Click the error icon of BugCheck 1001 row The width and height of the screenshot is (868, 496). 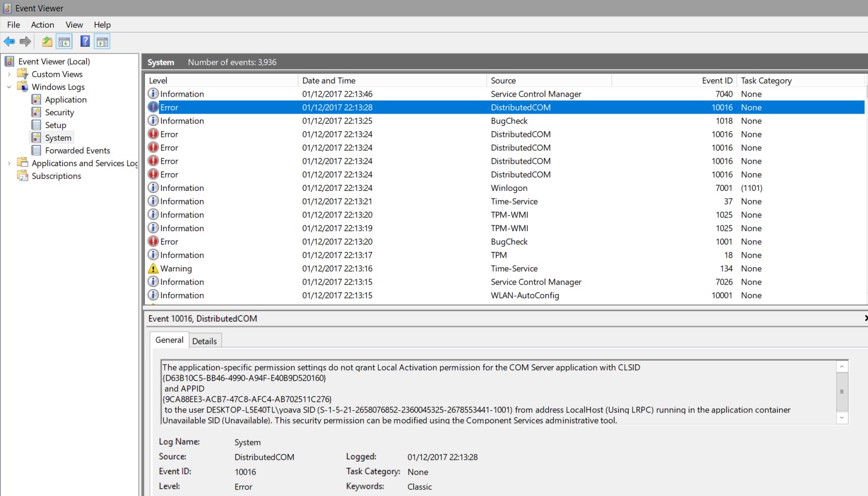click(x=153, y=241)
